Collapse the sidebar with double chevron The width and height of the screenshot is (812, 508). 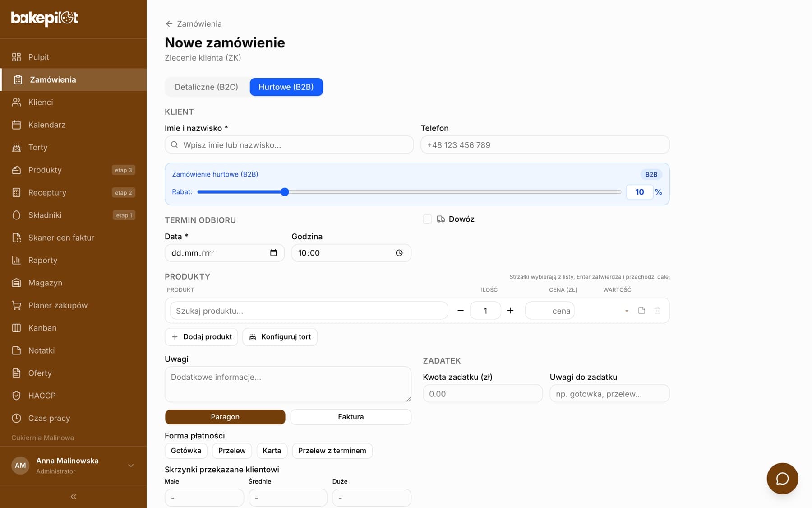point(73,497)
